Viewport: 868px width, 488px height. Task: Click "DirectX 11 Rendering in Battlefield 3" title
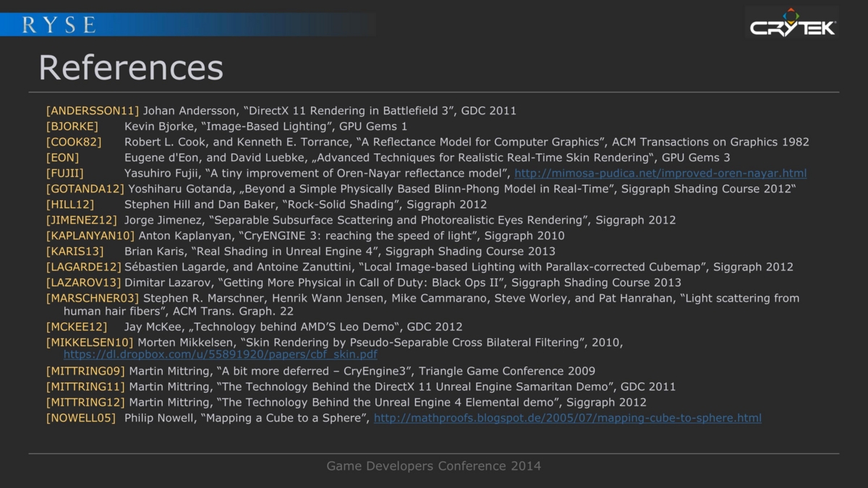[349, 111]
